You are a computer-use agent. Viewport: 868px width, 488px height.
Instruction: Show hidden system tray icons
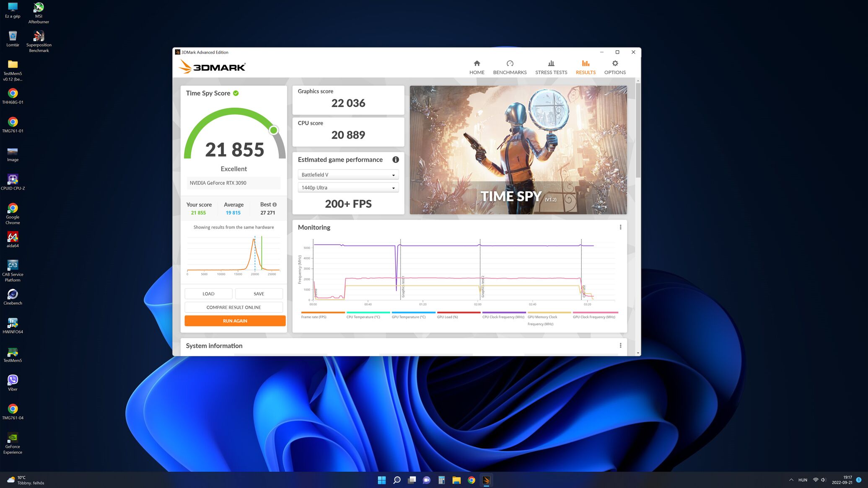click(x=791, y=480)
